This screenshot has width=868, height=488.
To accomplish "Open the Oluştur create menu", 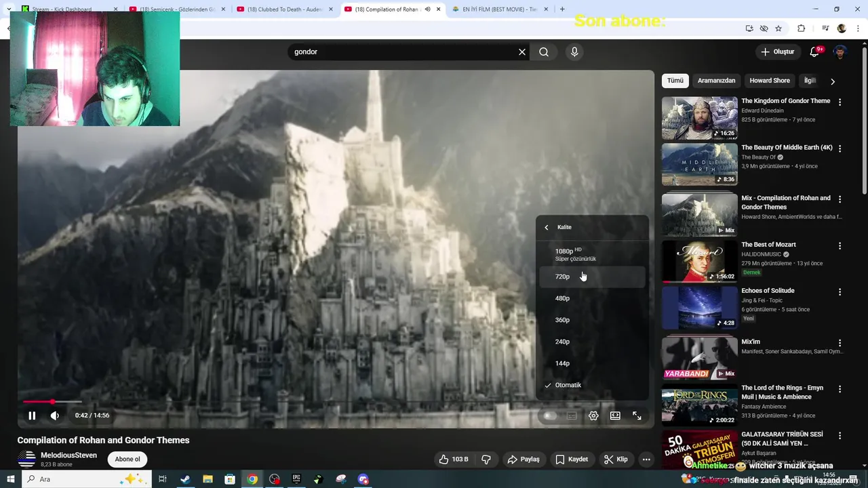I will tap(777, 52).
